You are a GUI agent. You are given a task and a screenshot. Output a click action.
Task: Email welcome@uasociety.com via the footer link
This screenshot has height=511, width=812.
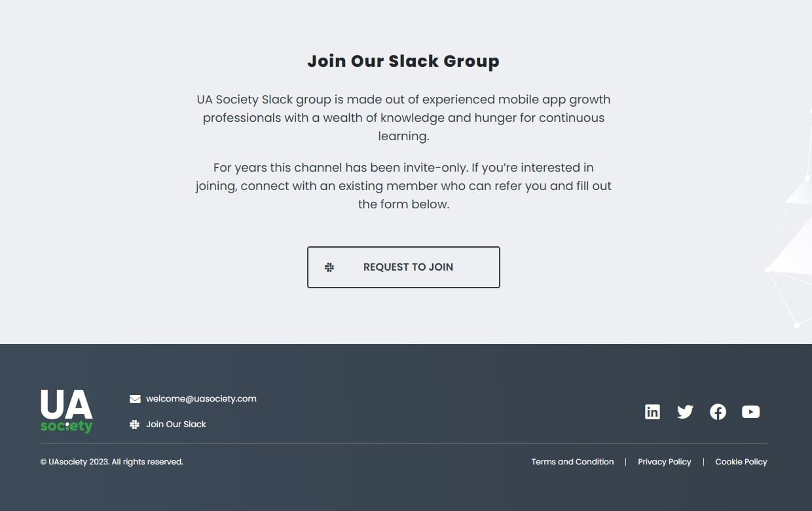(x=201, y=399)
